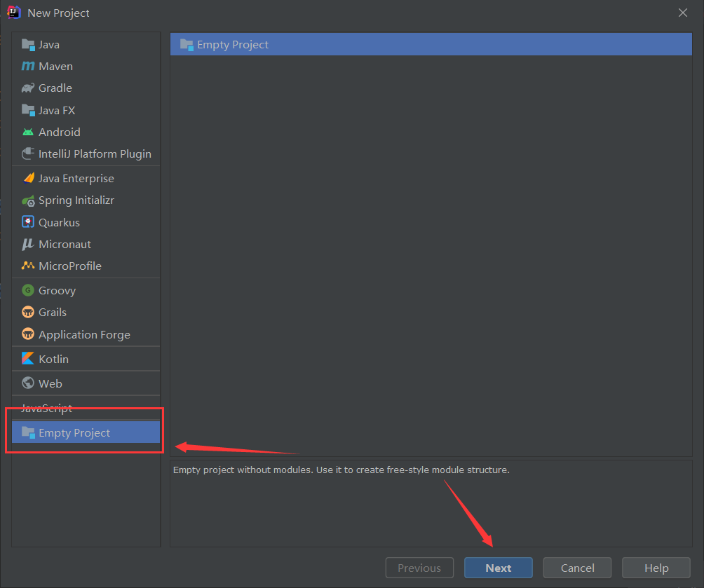Screen dimensions: 704x588
Task: Click the IntelliJ Platform Plugin plug icon
Action: (x=28, y=154)
